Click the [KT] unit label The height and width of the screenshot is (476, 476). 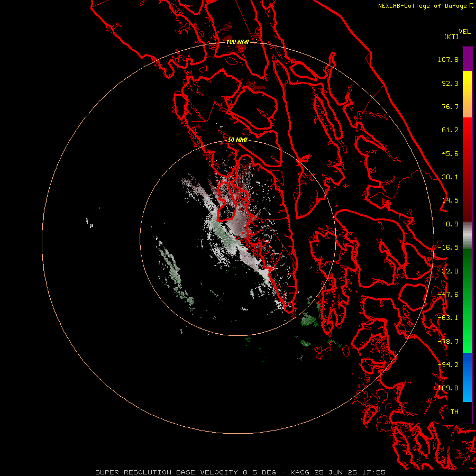tap(452, 36)
